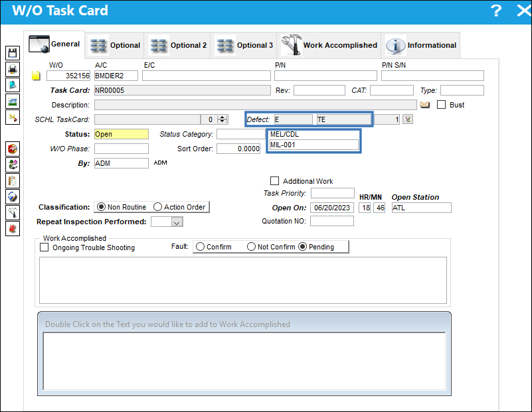Click the MIL-001 field under MEL/CDL
Image resolution: width=532 pixels, height=412 pixels.
click(x=313, y=145)
